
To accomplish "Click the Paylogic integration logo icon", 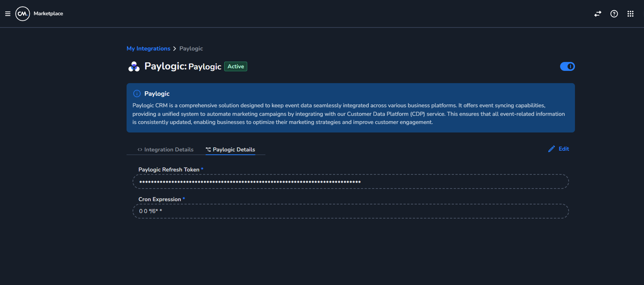I will click(x=134, y=66).
